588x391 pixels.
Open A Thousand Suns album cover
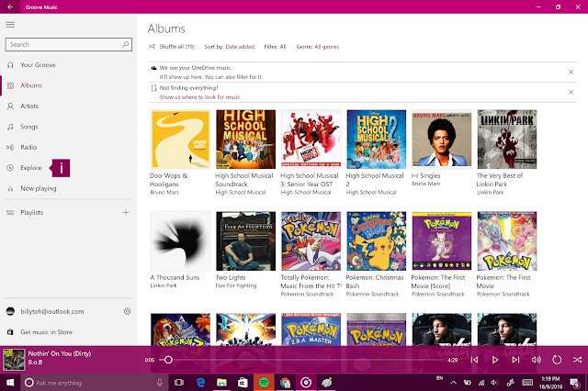click(x=180, y=241)
